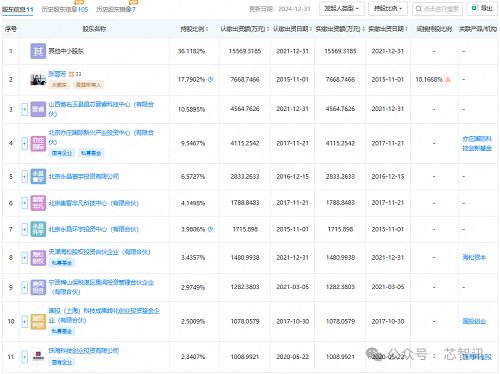
Task: Sort by 实缴出资额(万元) column header
Action: [340, 29]
